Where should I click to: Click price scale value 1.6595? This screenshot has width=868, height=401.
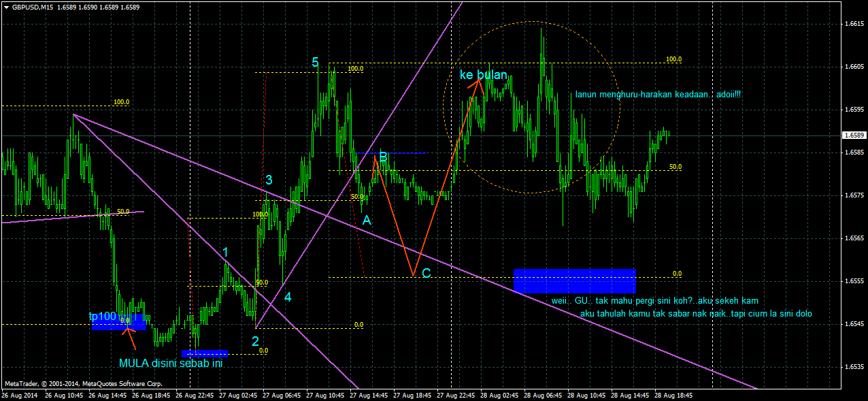(854, 110)
